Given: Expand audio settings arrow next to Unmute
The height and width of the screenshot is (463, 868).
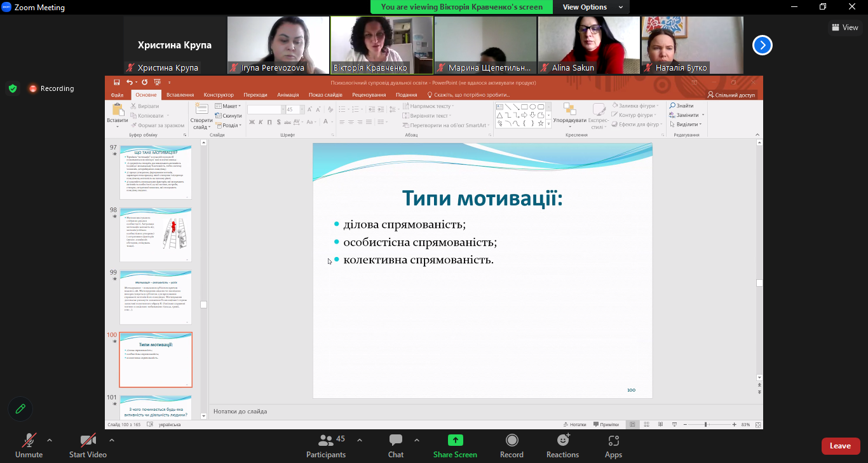Looking at the screenshot, I should coord(50,440).
